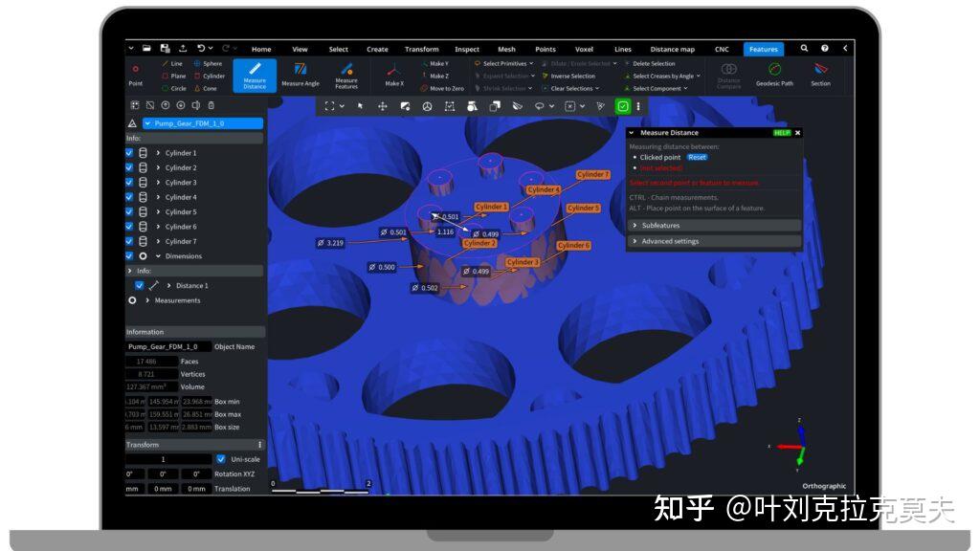Select the Measure Distance tool
The width and height of the screenshot is (980, 551).
(x=255, y=76)
